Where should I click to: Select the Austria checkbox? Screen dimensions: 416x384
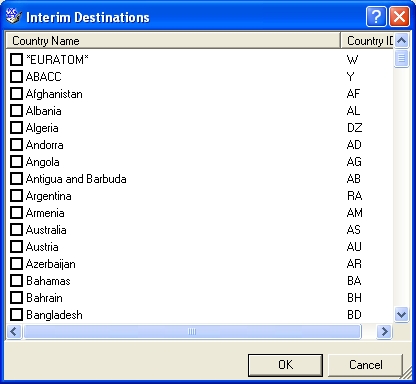(16, 247)
